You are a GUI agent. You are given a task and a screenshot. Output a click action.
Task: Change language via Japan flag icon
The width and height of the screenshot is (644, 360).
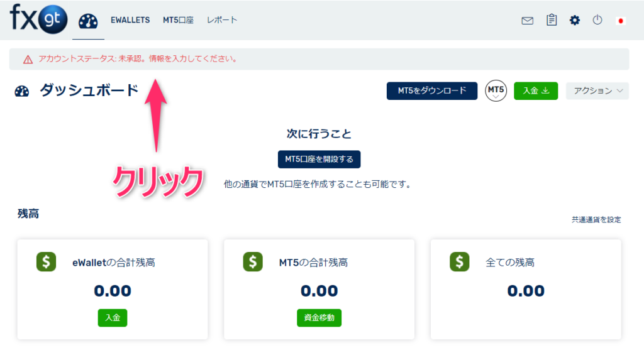point(621,21)
